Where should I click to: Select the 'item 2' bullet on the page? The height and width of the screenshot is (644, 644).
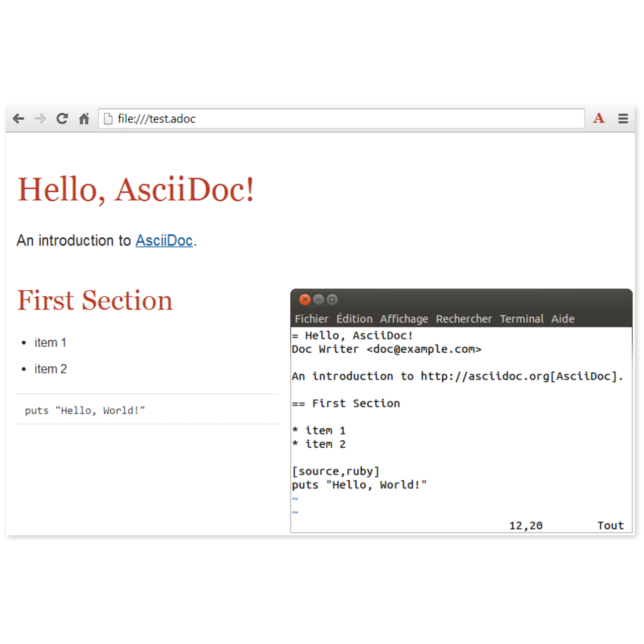pyautogui.click(x=51, y=369)
